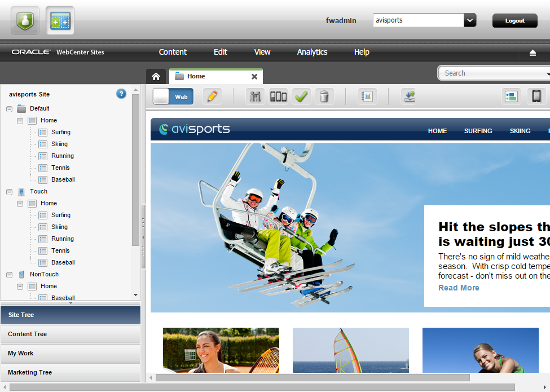Select Running under Touch Home
Image resolution: width=550 pixels, height=392 pixels.
coord(63,239)
